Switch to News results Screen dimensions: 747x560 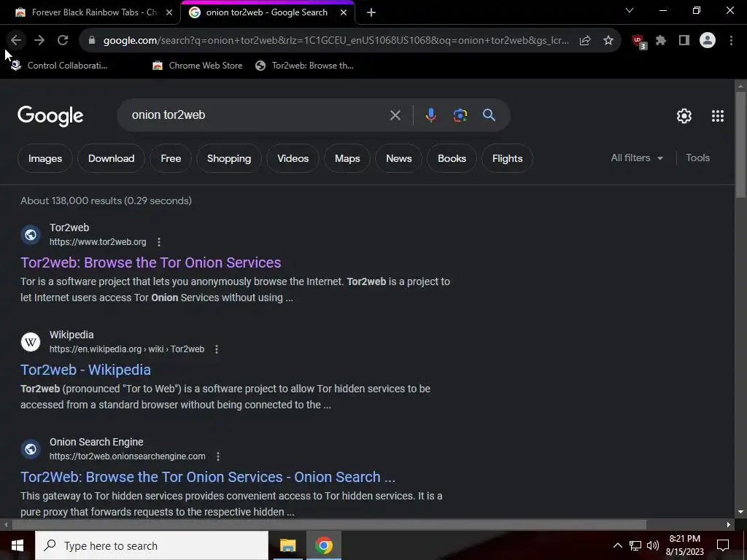point(399,158)
